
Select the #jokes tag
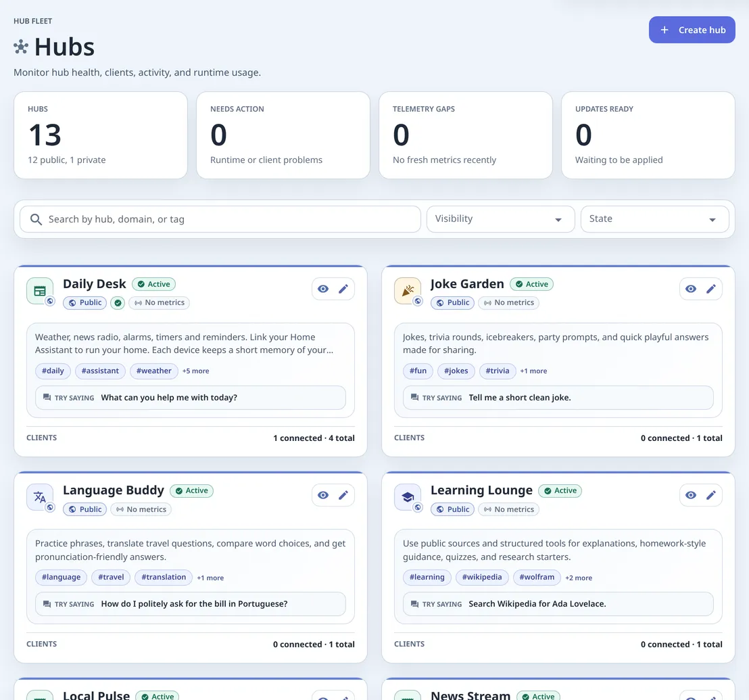click(x=456, y=371)
